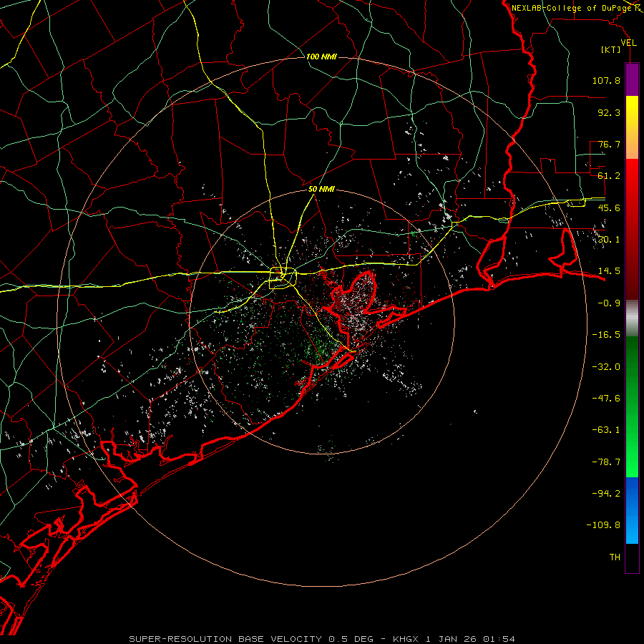Viewport: 644px width, 644px height.
Task: Click the 100 NMI range ring label
Action: point(321,57)
